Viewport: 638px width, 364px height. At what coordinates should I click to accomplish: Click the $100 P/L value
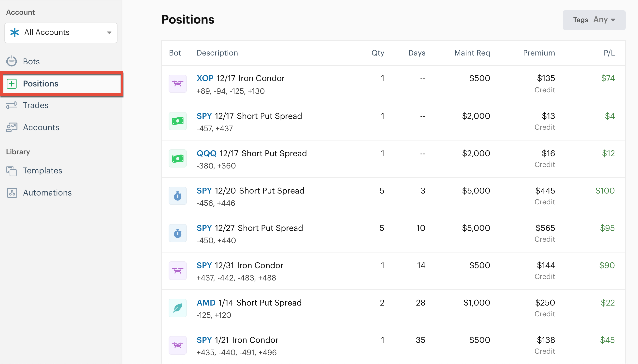605,191
